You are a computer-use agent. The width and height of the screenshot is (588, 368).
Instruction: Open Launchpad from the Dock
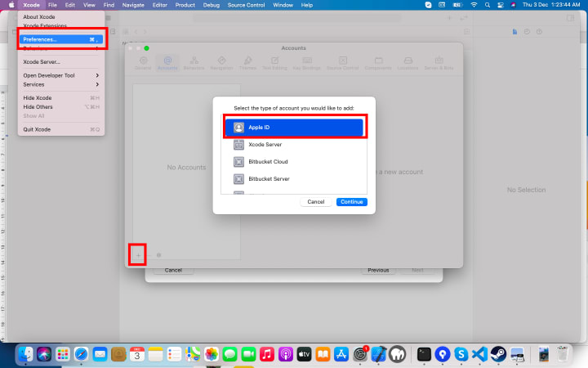click(63, 354)
